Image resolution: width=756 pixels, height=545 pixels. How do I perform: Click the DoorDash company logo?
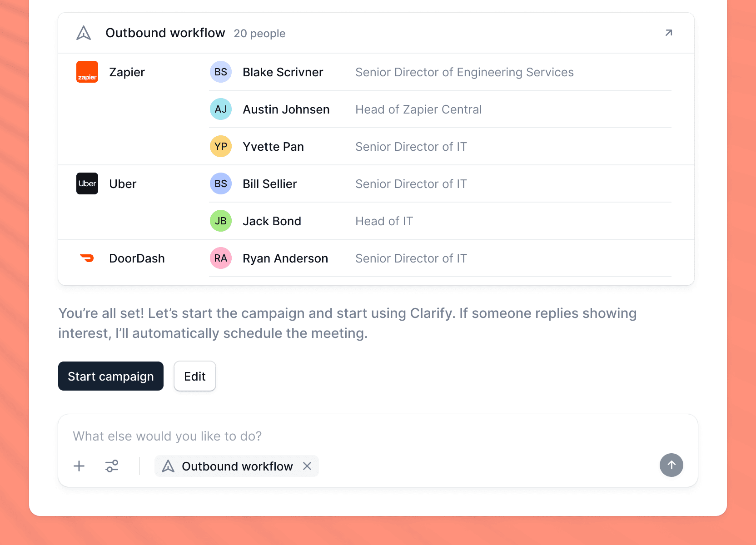tap(87, 258)
